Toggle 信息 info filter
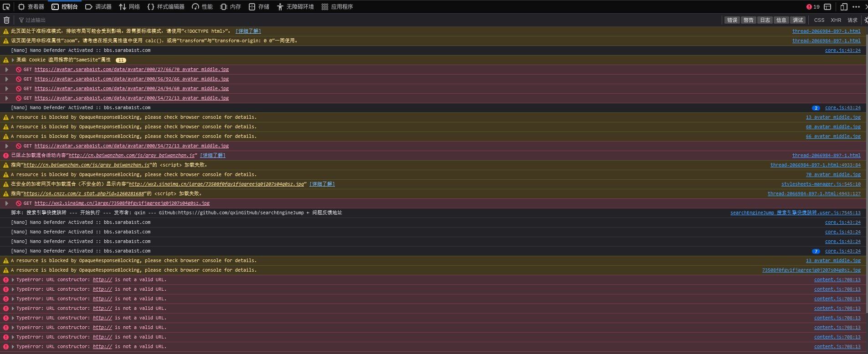This screenshot has height=354, width=868. [x=781, y=20]
